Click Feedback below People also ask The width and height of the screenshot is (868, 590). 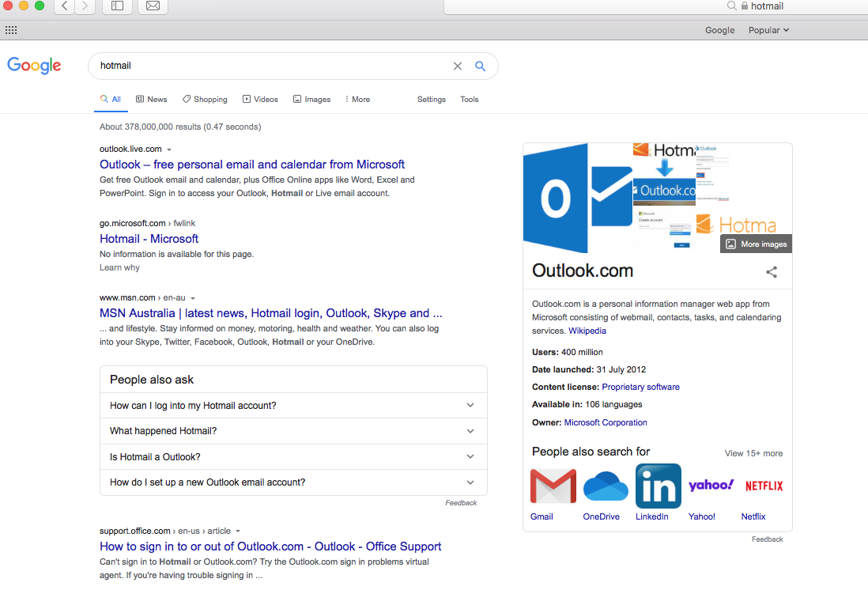[x=461, y=503]
